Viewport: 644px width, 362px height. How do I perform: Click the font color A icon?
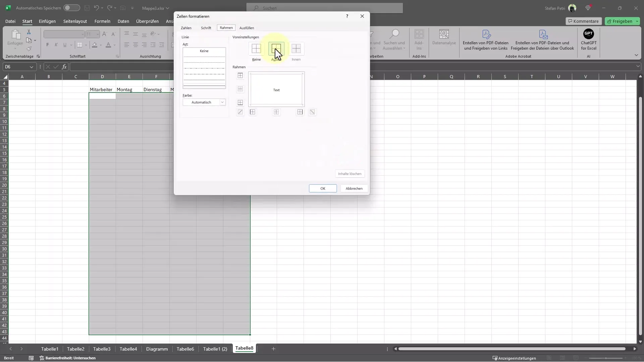(x=108, y=45)
